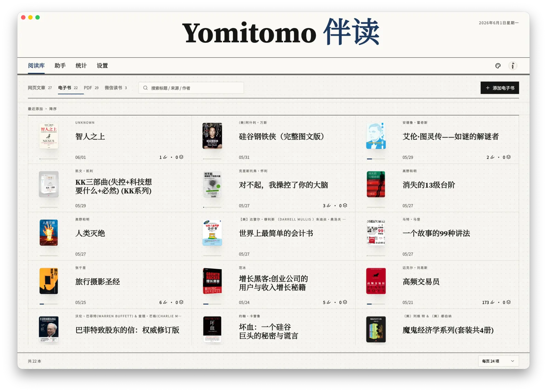Click notes stack icon for 对不起，我操控了你的大脑

345,206
